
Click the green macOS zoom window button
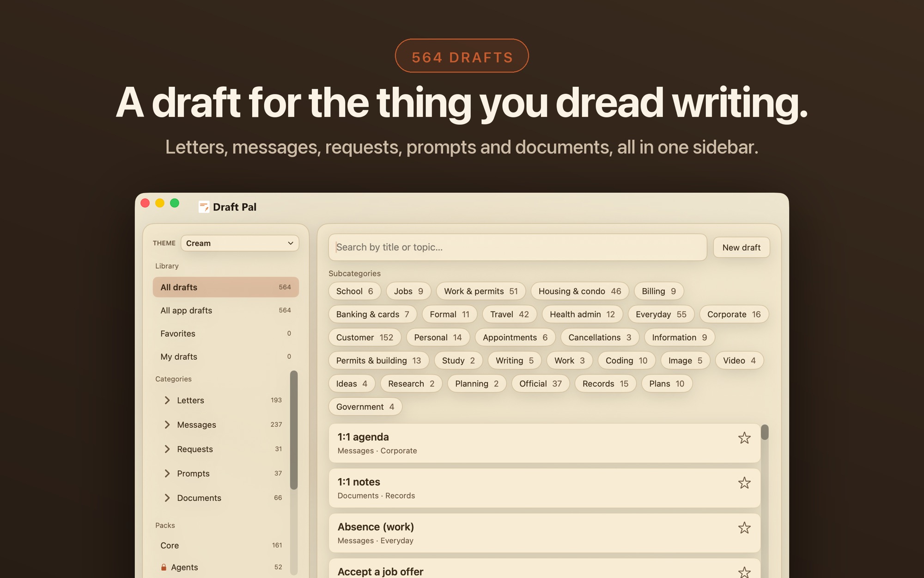pos(175,203)
